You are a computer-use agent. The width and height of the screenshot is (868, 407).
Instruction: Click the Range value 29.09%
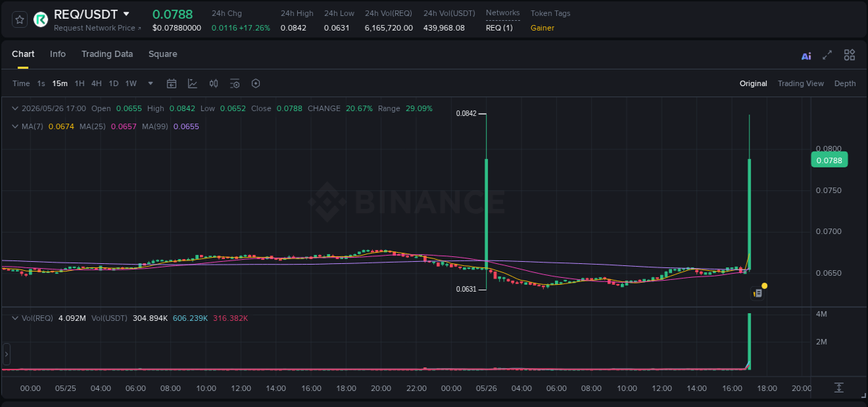(x=419, y=108)
